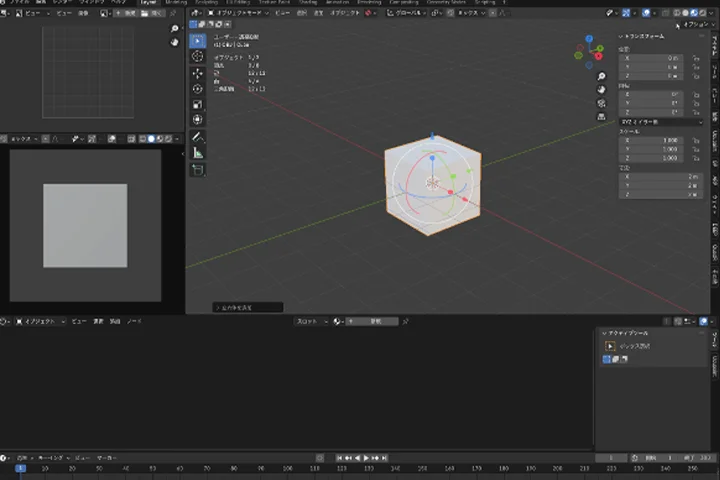720x480 pixels.
Task: Toggle lock for Rotation Z field
Action: [x=696, y=113]
